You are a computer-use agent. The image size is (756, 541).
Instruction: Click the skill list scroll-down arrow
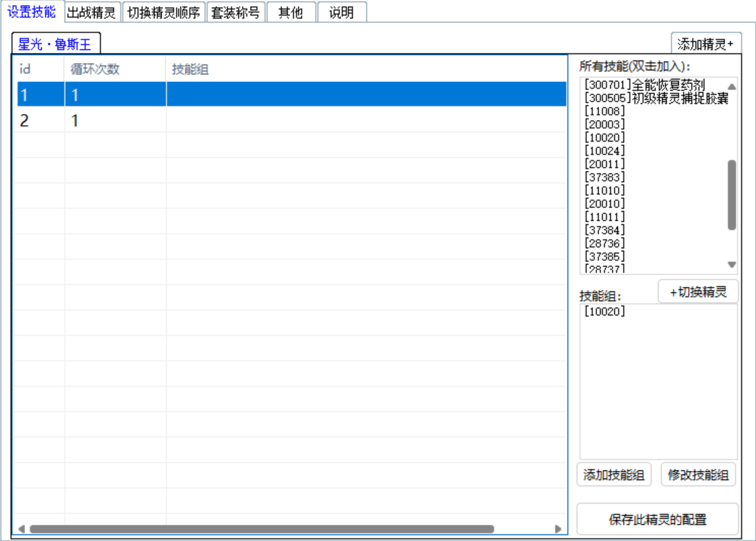click(732, 263)
